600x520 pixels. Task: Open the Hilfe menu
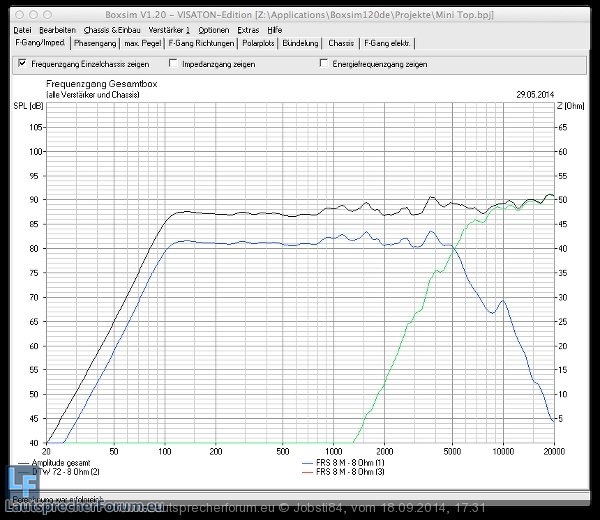click(x=275, y=30)
